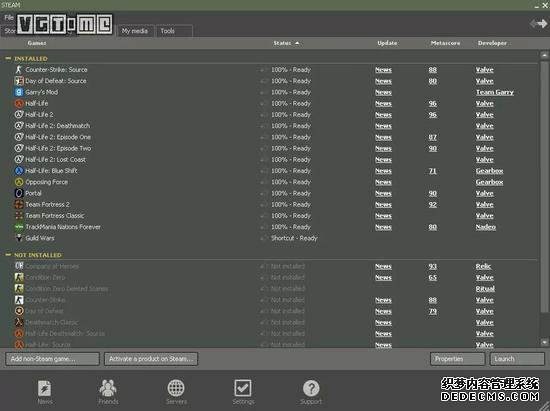Open News link for Portal

383,193
